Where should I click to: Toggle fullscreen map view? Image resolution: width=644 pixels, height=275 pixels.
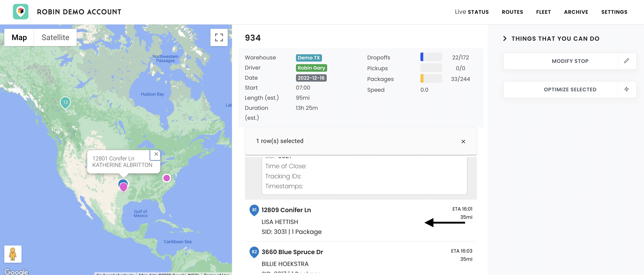coord(219,37)
